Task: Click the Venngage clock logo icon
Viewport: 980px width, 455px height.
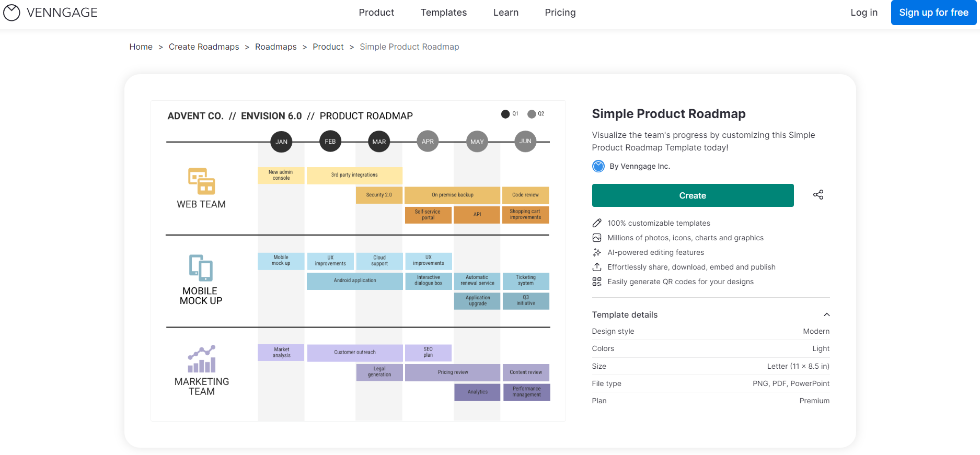Action: tap(11, 13)
